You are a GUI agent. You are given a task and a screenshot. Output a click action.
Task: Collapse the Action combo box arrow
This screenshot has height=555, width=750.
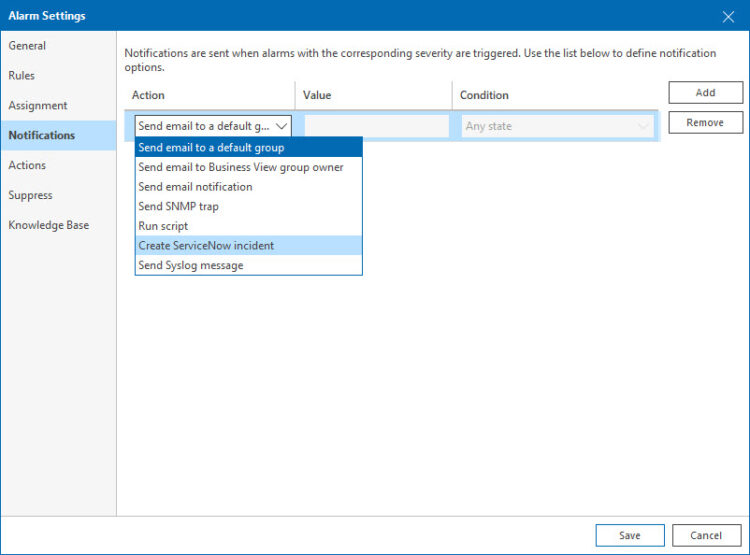pos(281,127)
